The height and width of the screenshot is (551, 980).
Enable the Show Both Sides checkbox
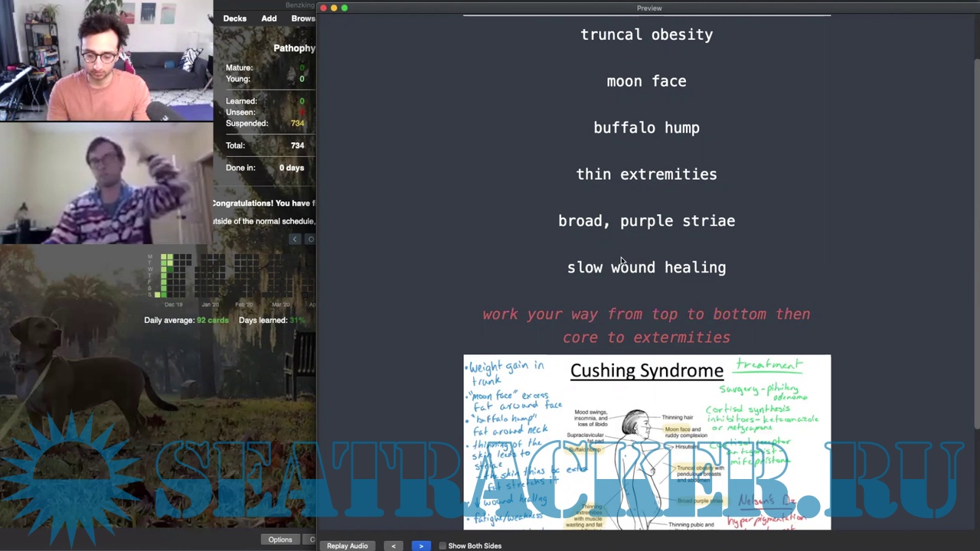(x=443, y=546)
